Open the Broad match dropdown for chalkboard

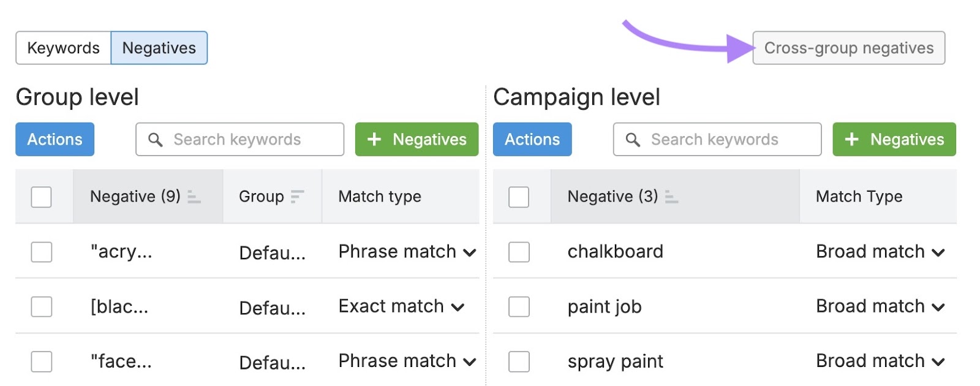pyautogui.click(x=939, y=251)
